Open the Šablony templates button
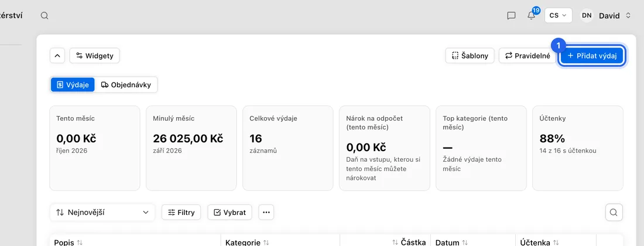 coord(470,56)
